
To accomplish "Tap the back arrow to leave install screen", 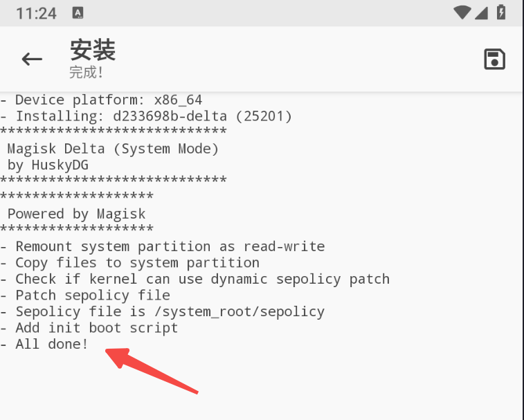I will click(32, 59).
